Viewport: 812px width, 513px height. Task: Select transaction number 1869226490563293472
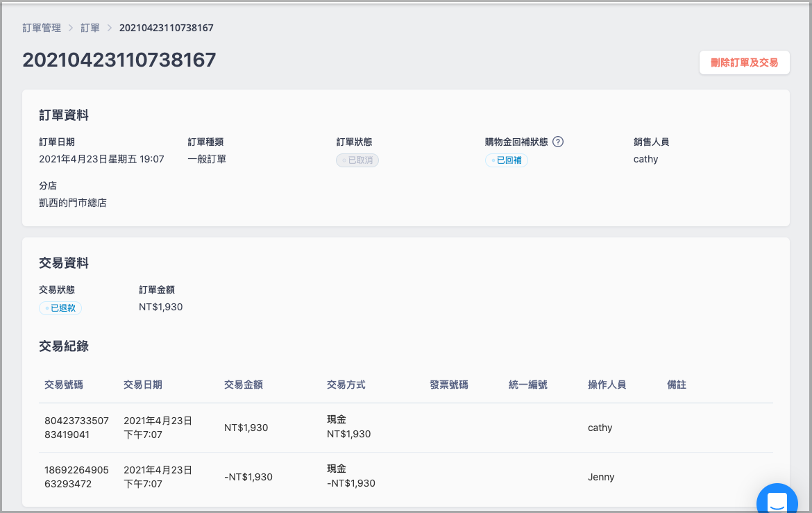coord(76,477)
